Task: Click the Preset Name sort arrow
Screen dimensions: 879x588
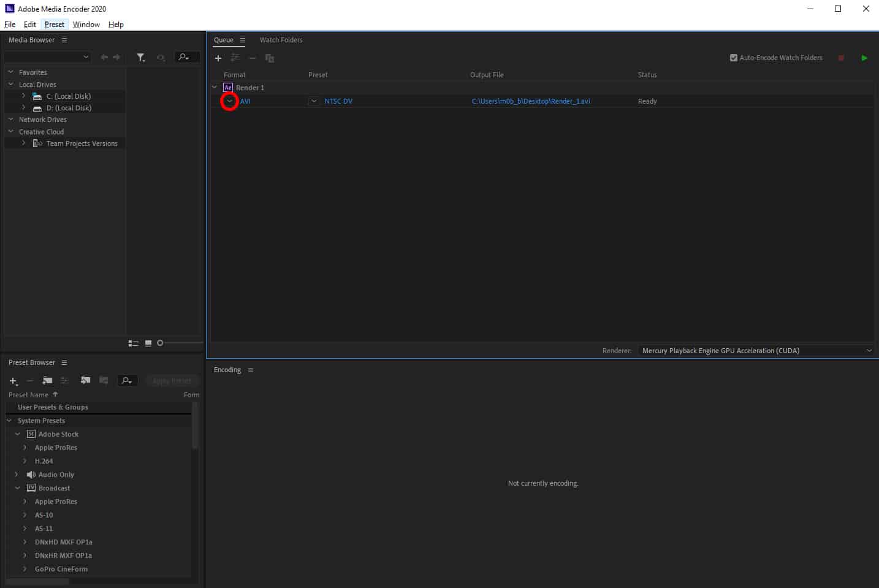Action: click(x=55, y=394)
